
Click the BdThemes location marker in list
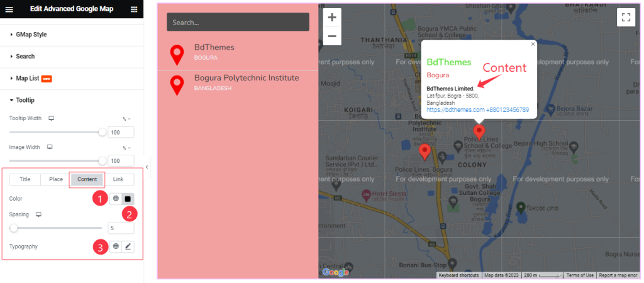point(177,55)
